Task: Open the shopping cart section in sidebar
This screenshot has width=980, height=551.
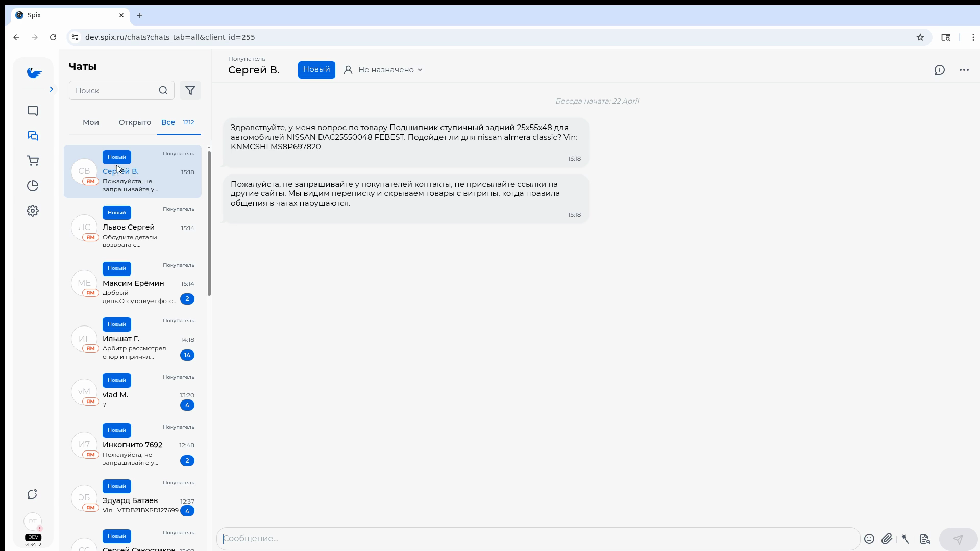Action: [x=33, y=161]
